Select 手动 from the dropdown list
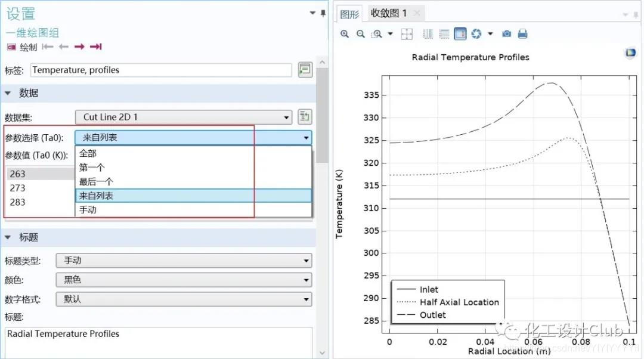 (x=193, y=209)
